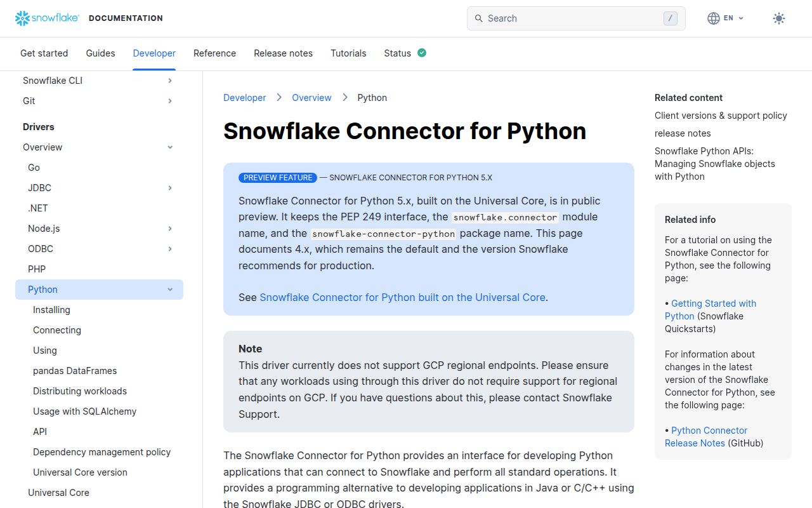Click the DOCUMENTATION header text
Image resolution: width=812 pixels, height=508 pixels.
click(126, 18)
